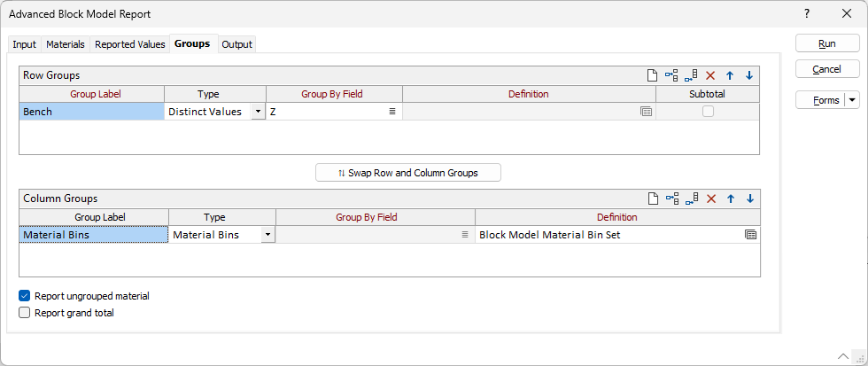Open field list for Z group field
Viewport: 868px width, 366px height.
pos(391,112)
